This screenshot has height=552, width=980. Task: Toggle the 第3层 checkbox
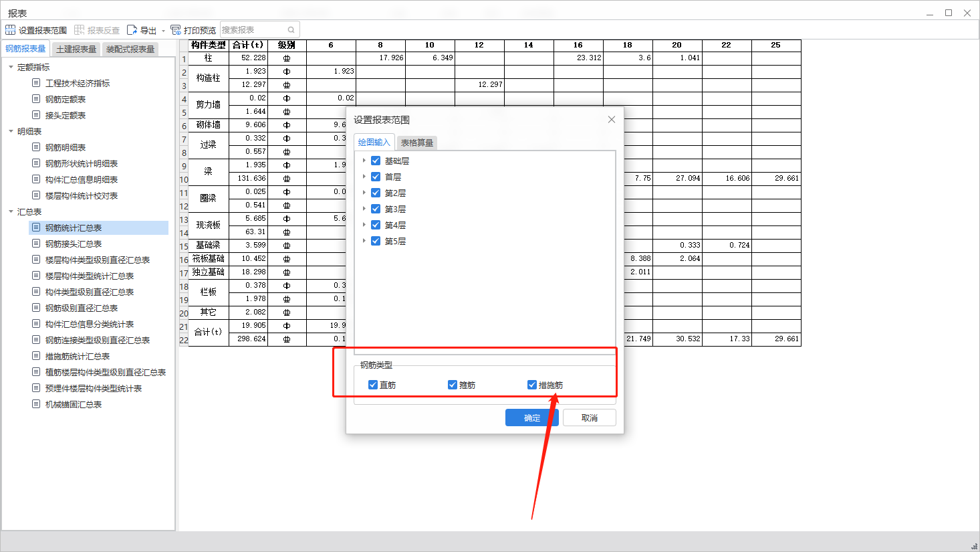click(376, 209)
